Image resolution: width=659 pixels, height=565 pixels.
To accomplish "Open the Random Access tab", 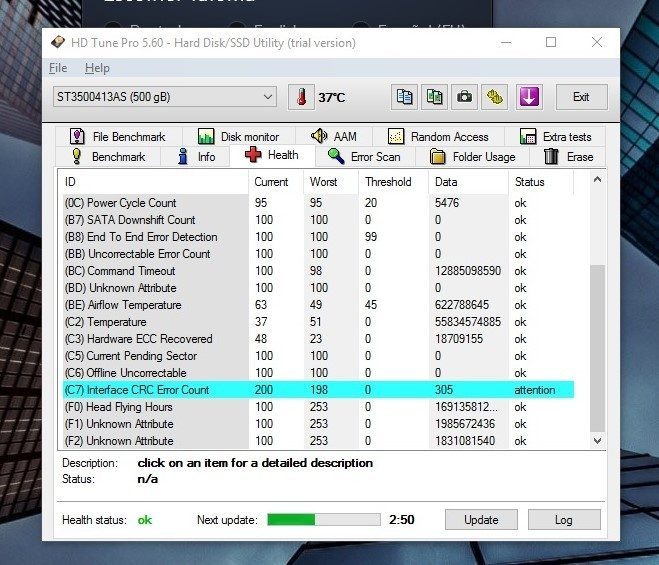I will 438,136.
